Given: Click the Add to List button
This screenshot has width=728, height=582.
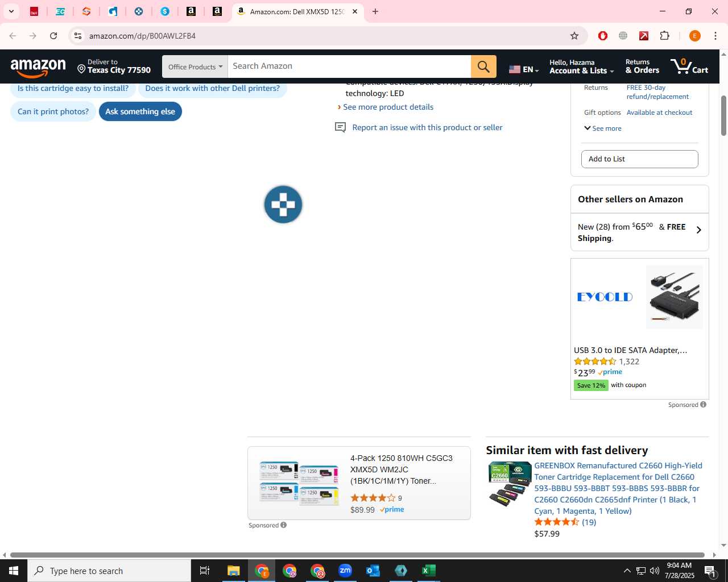Looking at the screenshot, I should tap(640, 159).
